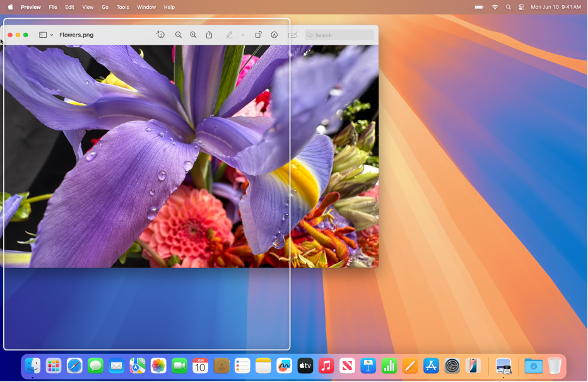Click the Wi-Fi icon in the menu bar
This screenshot has height=382, width=588.
point(495,7)
